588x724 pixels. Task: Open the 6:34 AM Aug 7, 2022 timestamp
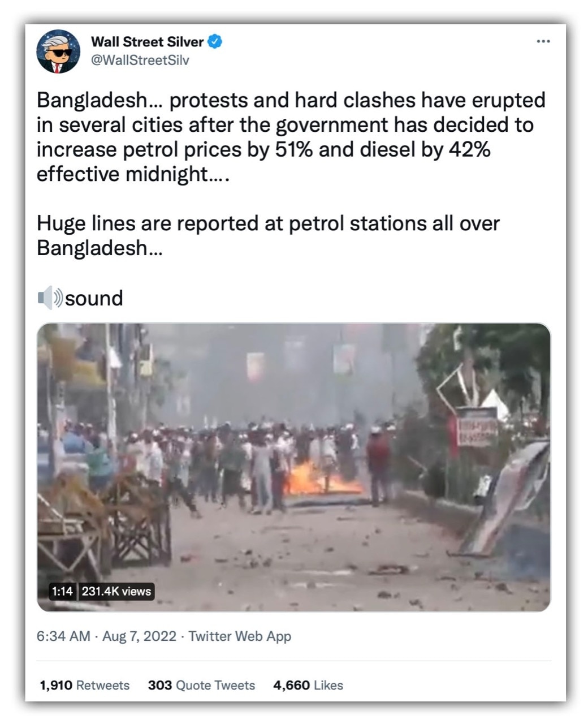106,636
